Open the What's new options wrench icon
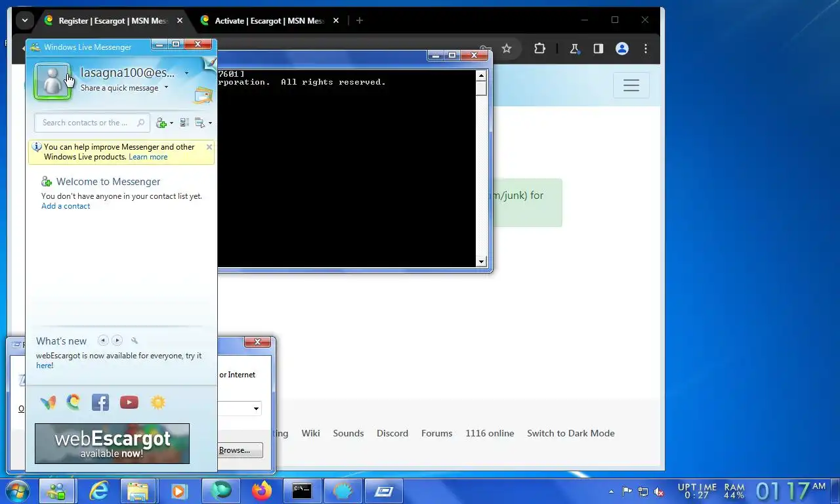 tap(135, 341)
